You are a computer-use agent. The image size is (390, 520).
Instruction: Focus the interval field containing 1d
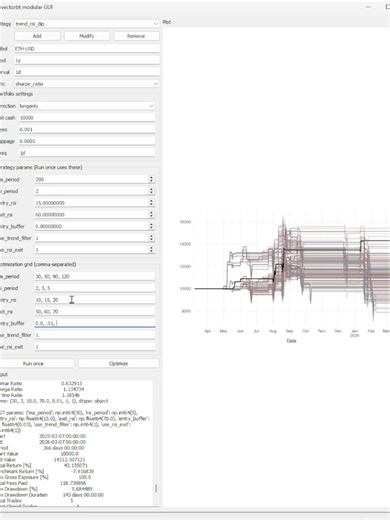[x=87, y=72]
